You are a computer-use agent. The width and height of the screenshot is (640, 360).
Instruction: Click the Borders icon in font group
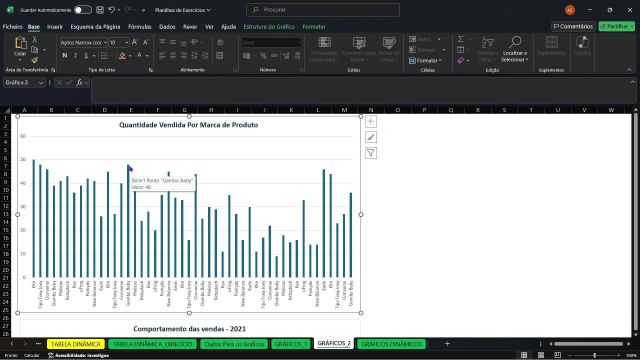[x=104, y=56]
